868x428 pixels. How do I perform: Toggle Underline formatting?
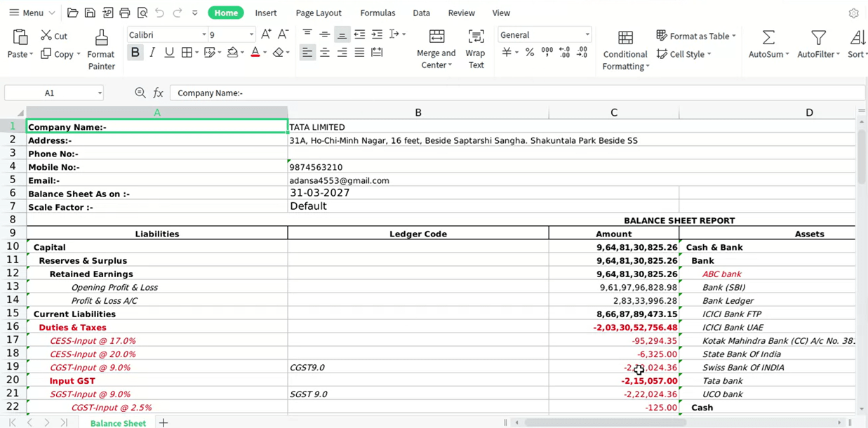pos(169,52)
